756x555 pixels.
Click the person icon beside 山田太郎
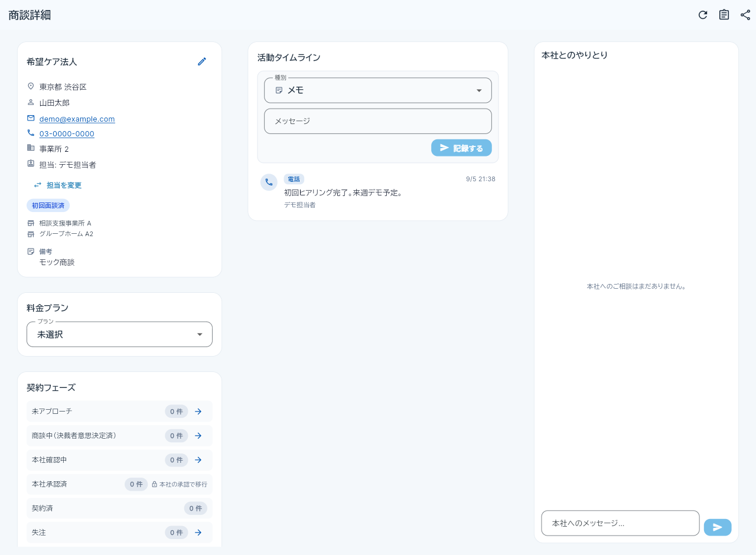31,102
